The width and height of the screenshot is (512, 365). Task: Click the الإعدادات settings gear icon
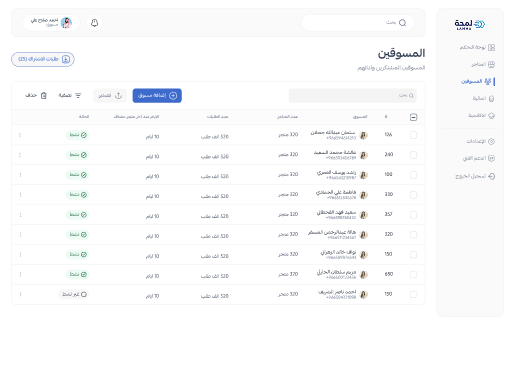491,141
